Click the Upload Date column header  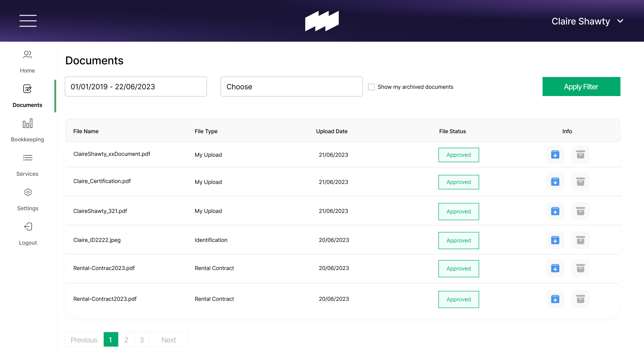[x=332, y=131]
